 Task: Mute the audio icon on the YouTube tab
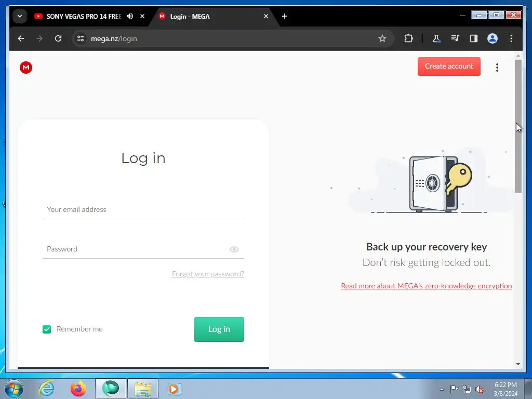[130, 16]
